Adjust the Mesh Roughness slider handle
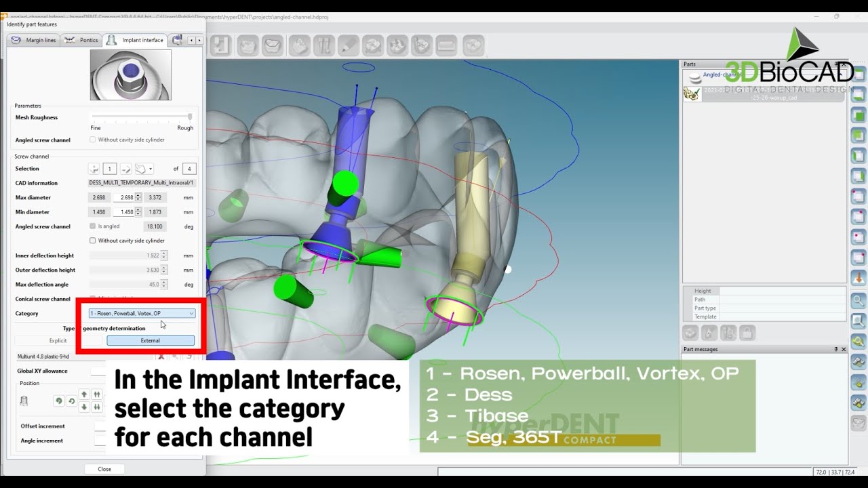868x488 pixels. point(190,117)
